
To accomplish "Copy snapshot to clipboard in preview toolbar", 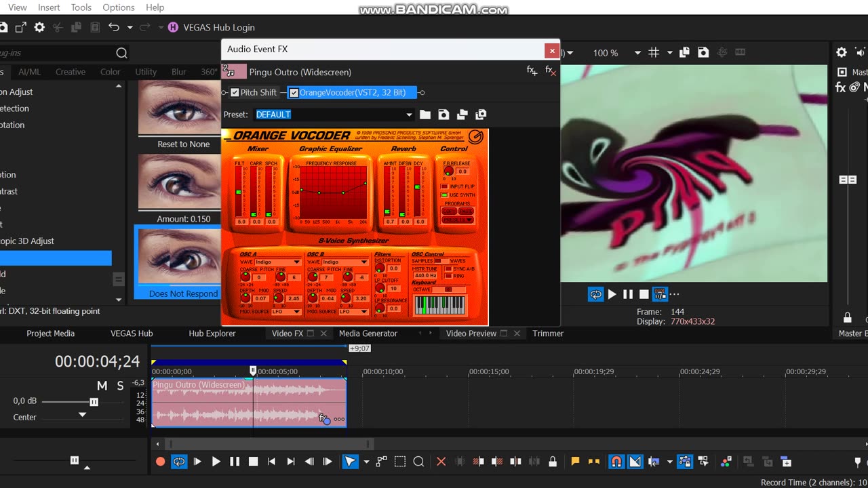I will pos(684,52).
